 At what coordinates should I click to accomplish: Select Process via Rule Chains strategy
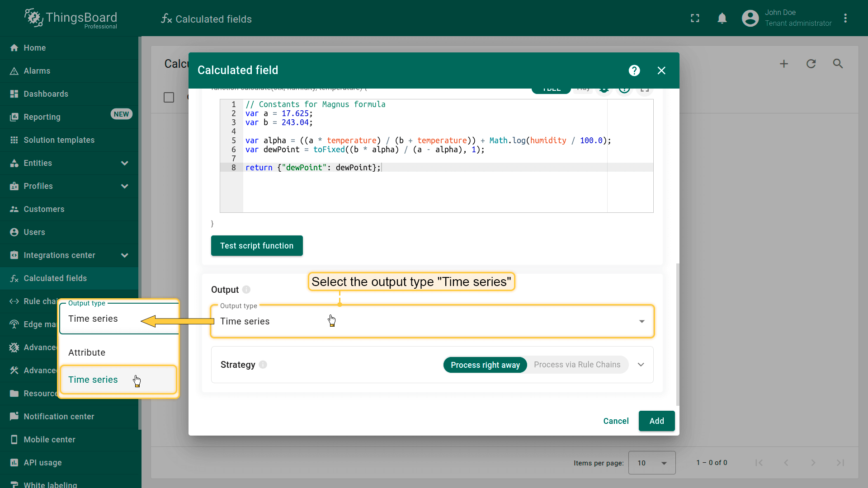pyautogui.click(x=577, y=365)
